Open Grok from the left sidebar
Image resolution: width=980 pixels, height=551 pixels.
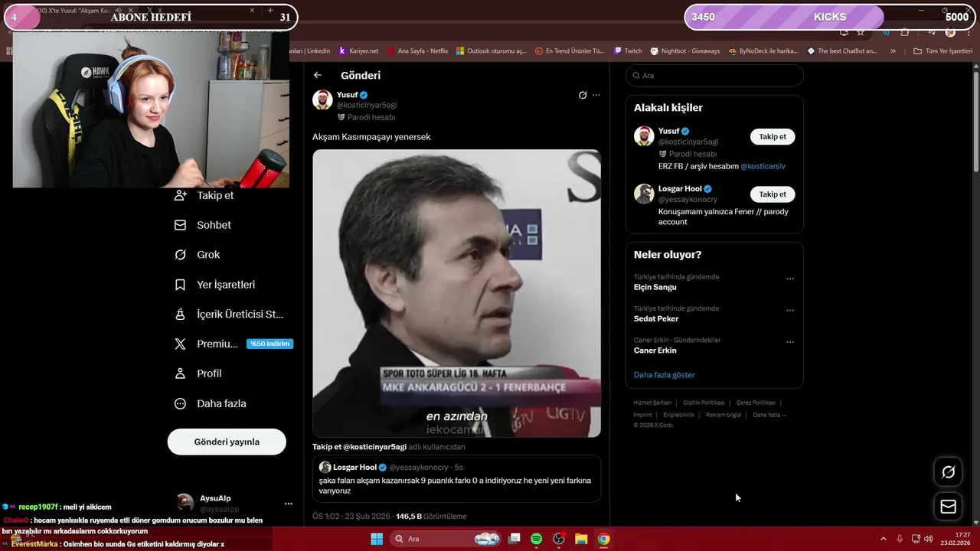point(198,255)
